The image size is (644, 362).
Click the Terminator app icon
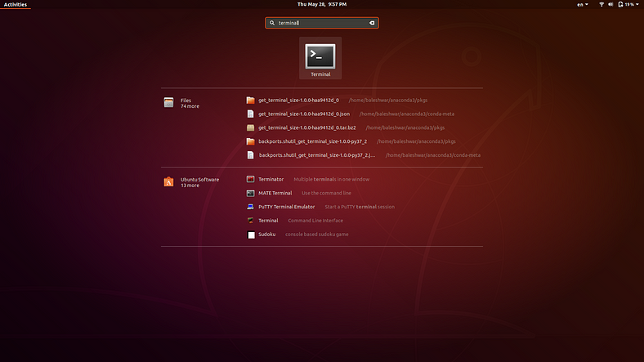tap(250, 179)
